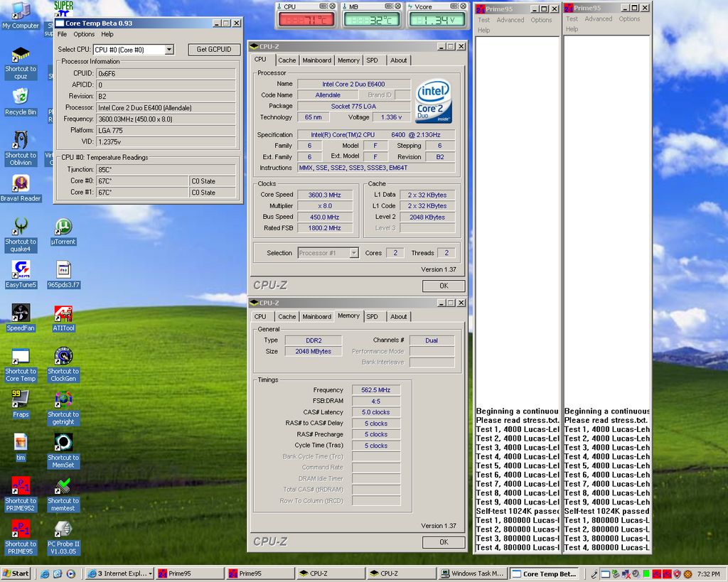
Task: Open the Processor #1 selection dropdown
Action: pyautogui.click(x=354, y=253)
